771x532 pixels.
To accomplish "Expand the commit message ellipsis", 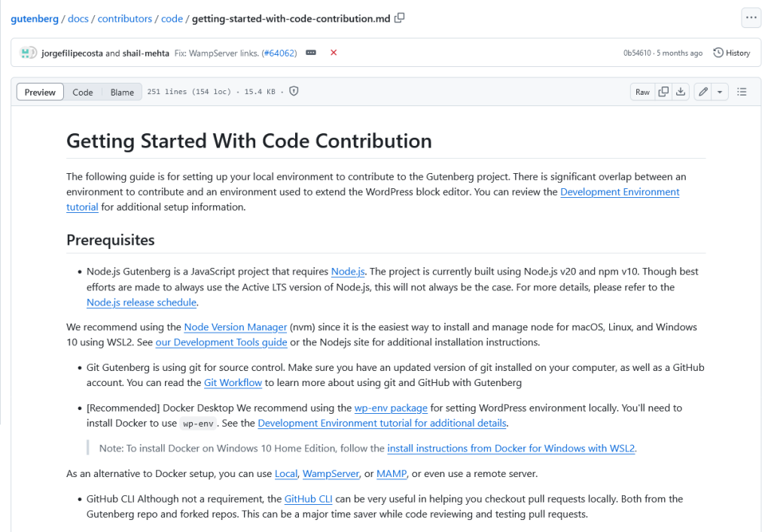I will [x=311, y=53].
